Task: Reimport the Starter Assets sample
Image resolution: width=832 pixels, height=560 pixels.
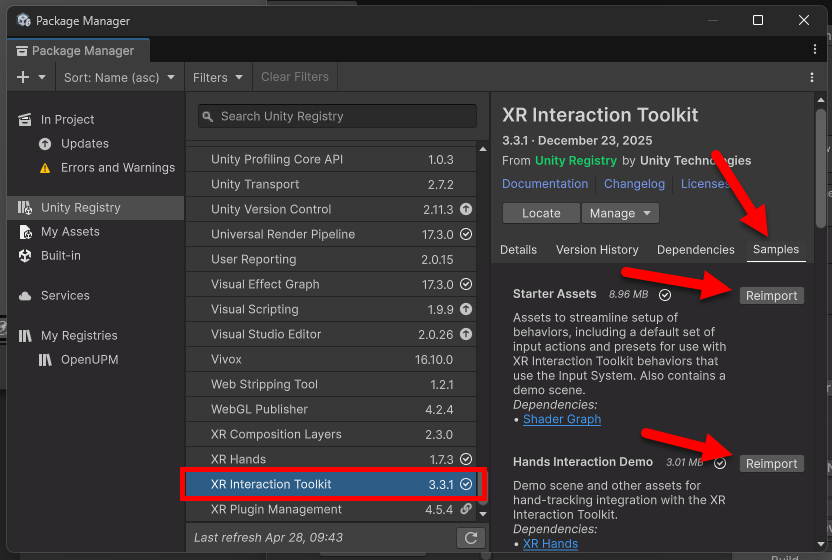Action: pyautogui.click(x=772, y=296)
